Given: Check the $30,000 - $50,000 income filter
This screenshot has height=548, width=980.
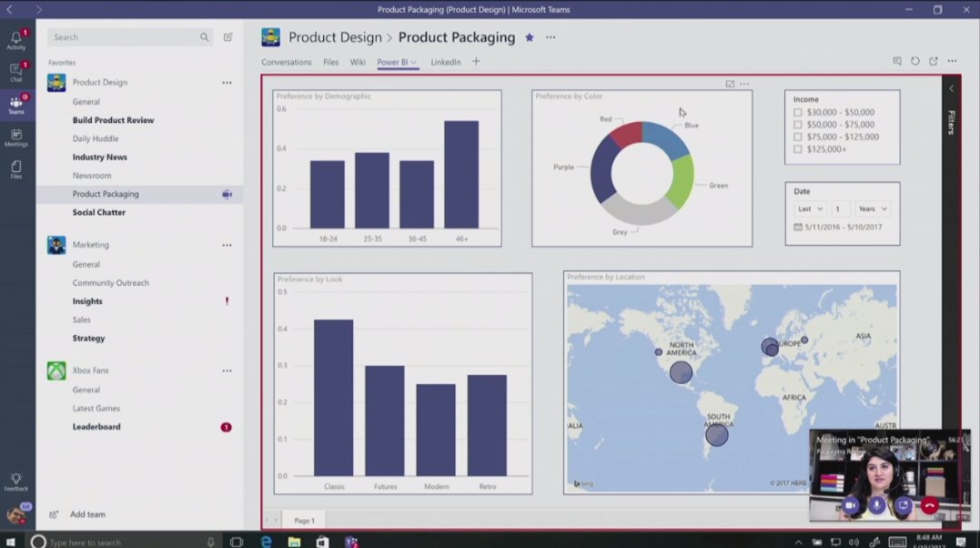Looking at the screenshot, I should 797,113.
